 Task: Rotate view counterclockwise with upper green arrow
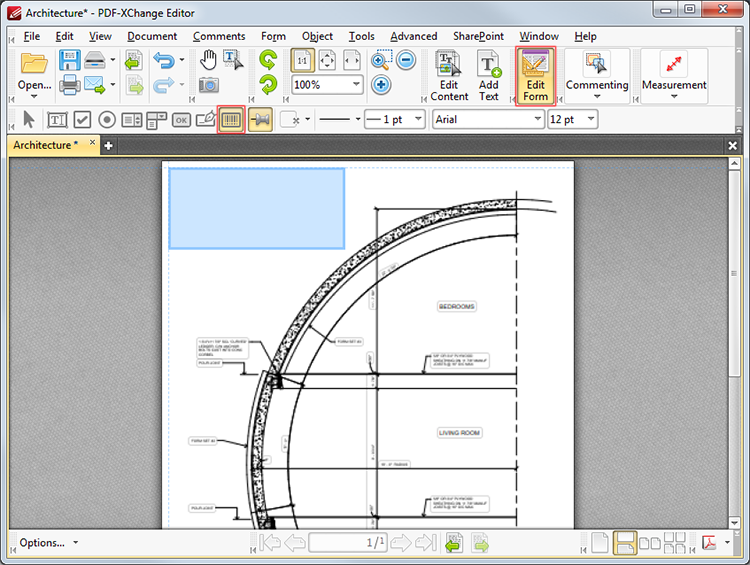click(268, 60)
